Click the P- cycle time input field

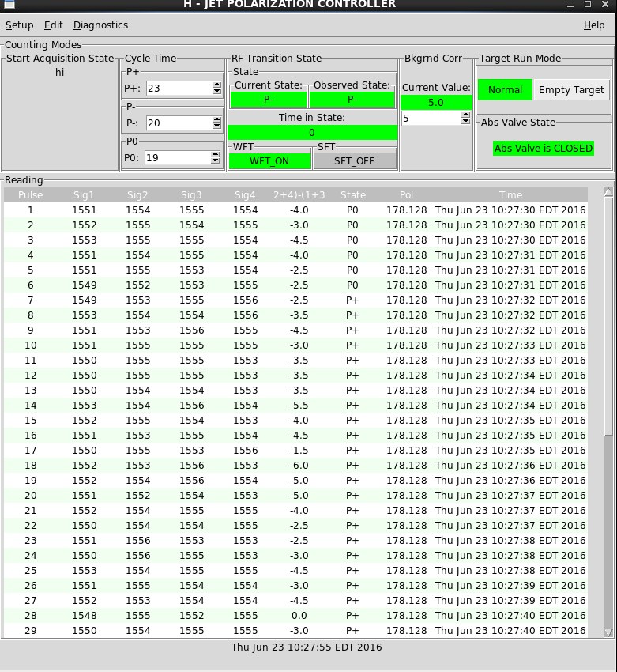click(179, 123)
